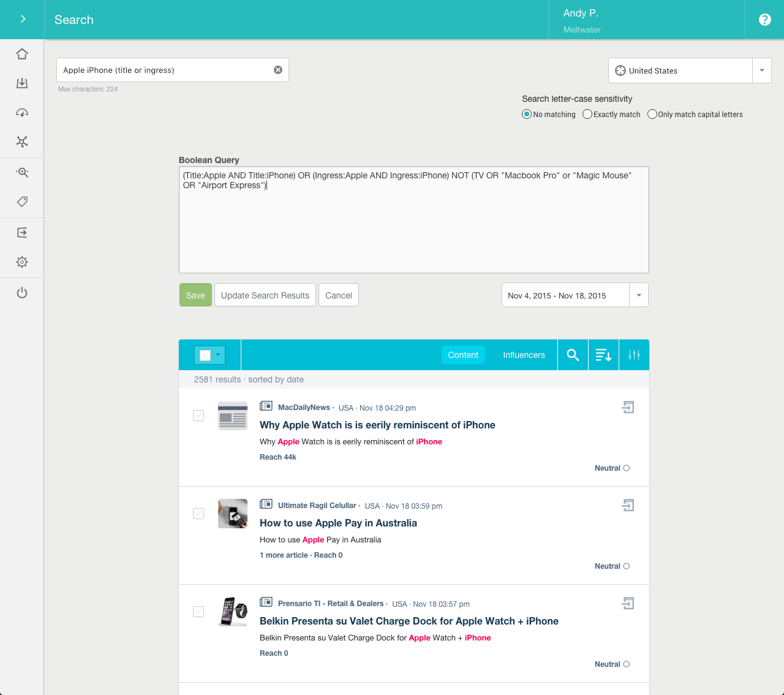Click Prensario TI - Retail & Dealers source
The image size is (784, 695).
(x=331, y=604)
